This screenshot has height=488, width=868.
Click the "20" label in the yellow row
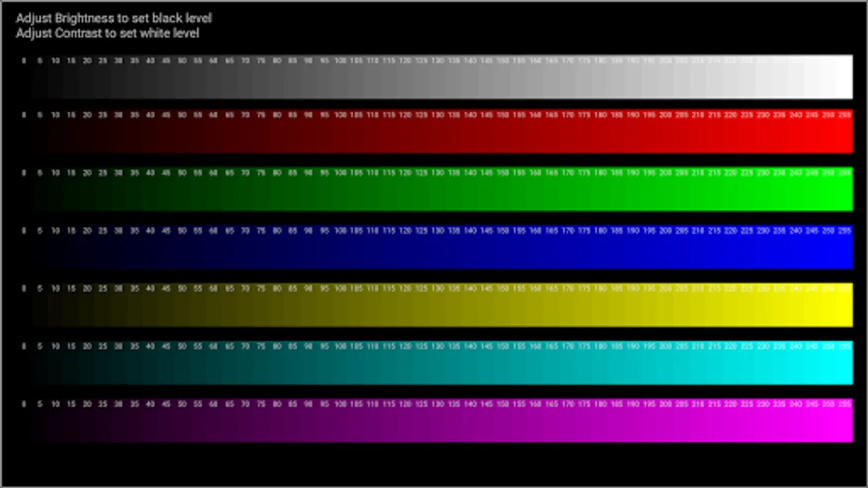[87, 288]
